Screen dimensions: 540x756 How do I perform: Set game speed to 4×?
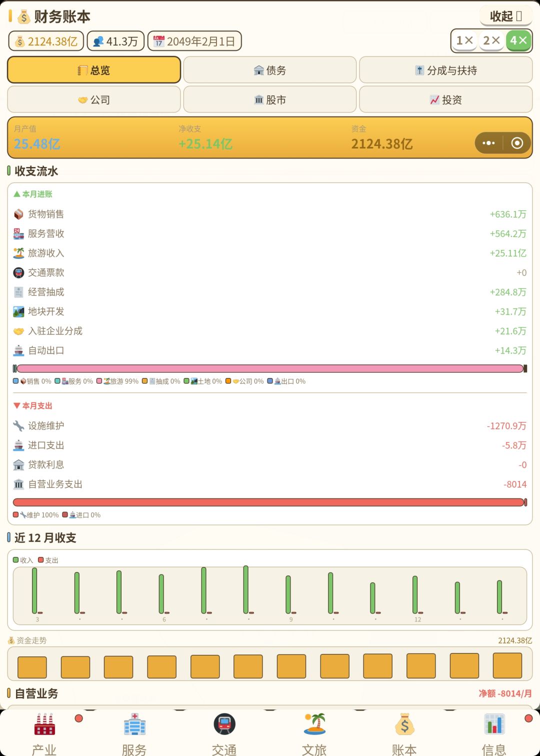(x=518, y=40)
